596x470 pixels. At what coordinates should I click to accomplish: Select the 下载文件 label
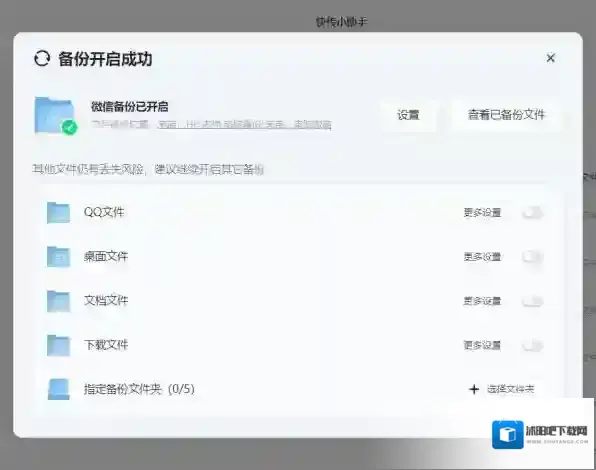pos(106,345)
